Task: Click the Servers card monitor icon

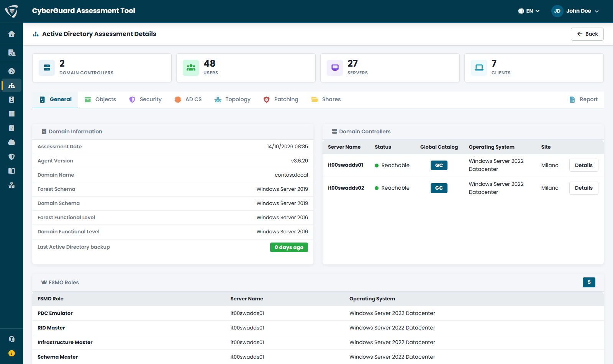Action: 335,68
